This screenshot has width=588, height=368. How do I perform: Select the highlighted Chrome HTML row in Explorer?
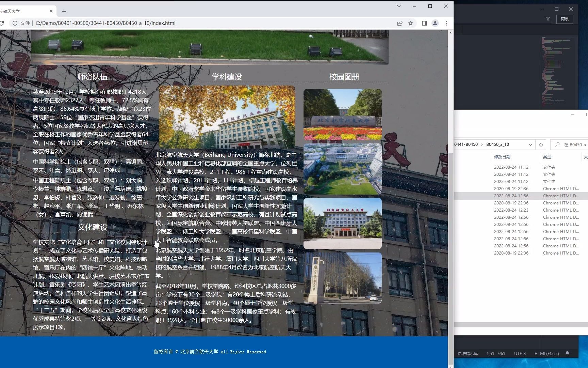[521, 196]
